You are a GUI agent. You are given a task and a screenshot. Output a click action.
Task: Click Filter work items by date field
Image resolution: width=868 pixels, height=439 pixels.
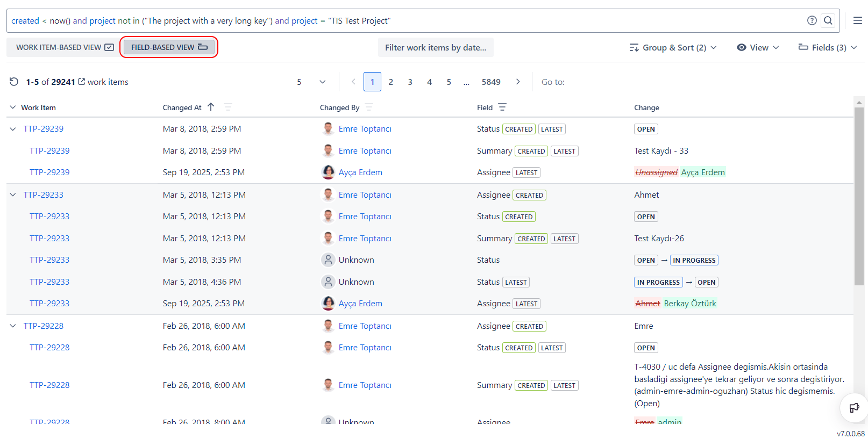435,47
